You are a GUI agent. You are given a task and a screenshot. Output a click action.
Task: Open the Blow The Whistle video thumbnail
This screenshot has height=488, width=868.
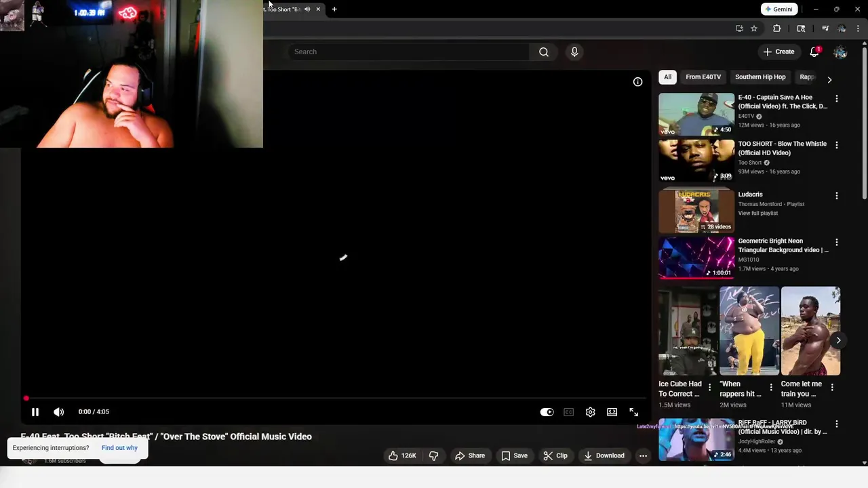pyautogui.click(x=696, y=161)
